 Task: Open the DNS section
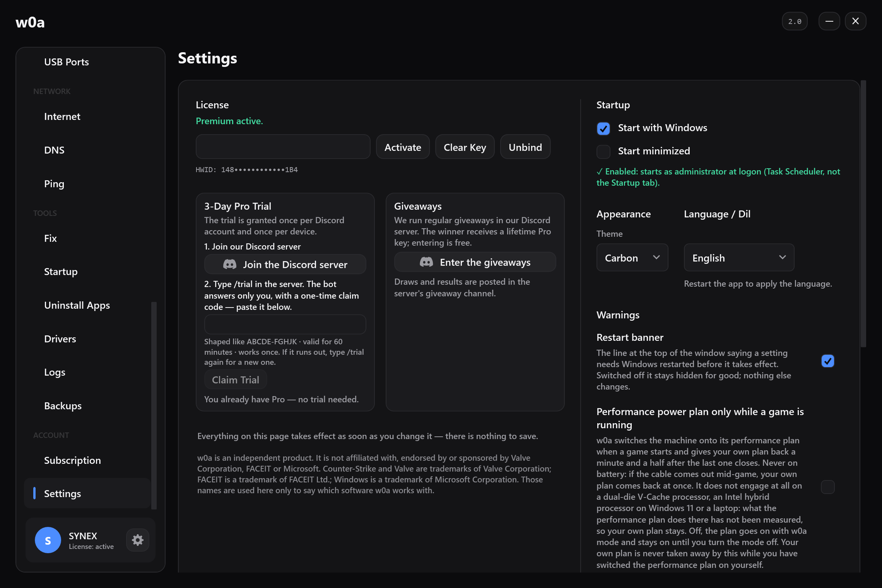pos(87,150)
